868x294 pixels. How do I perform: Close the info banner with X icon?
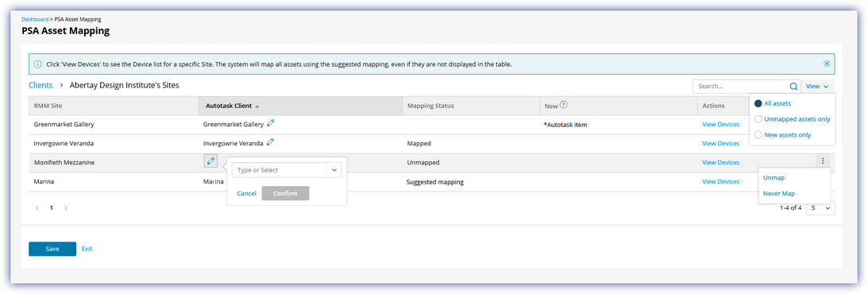tap(827, 64)
